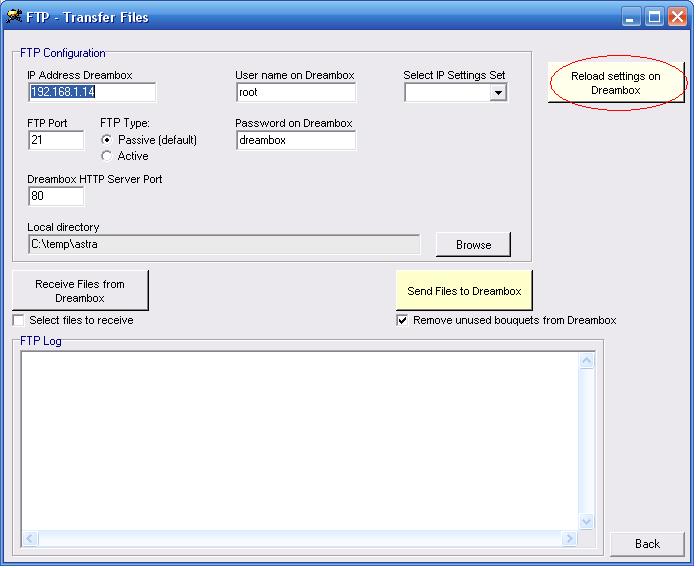This screenshot has width=696, height=568.
Task: Toggle Remove unused bouquets from Dreambox
Action: [x=402, y=320]
